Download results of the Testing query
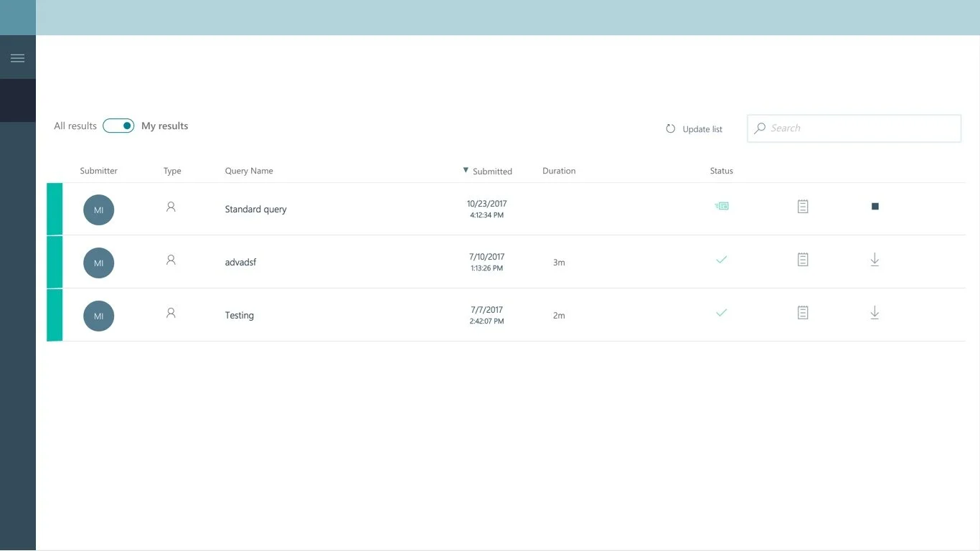The image size is (980, 551). pos(875,313)
